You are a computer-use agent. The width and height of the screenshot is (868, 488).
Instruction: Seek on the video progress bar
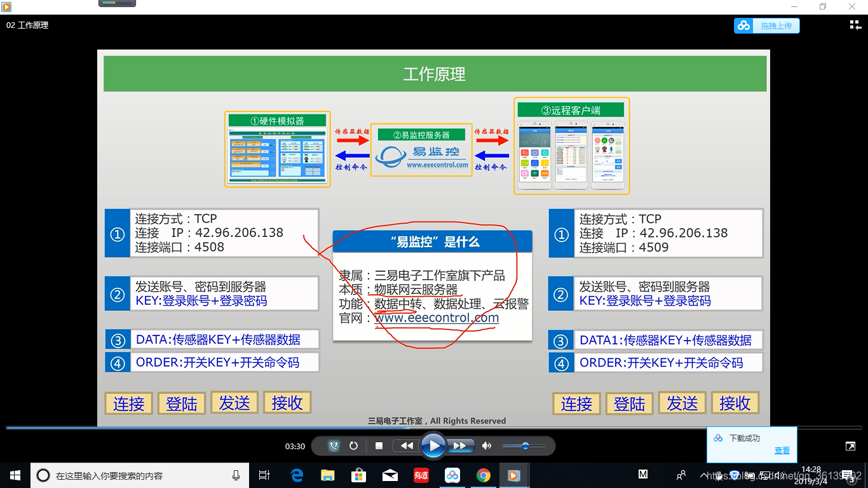pos(434,428)
